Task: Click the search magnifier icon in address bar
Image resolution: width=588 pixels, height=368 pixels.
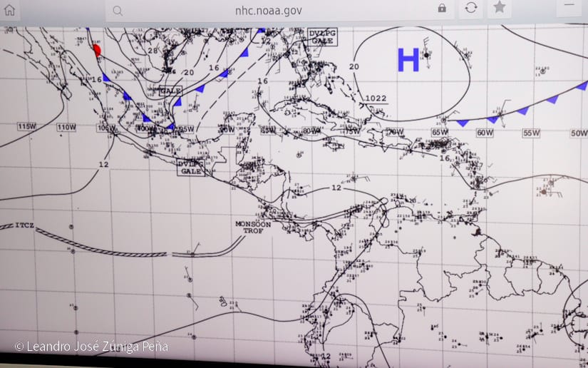Action: (x=118, y=10)
